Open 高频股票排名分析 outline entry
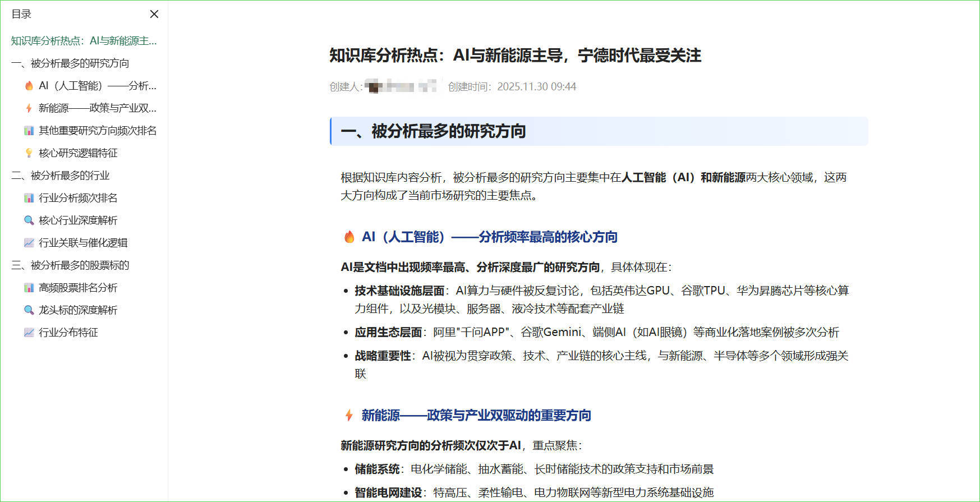This screenshot has width=980, height=502. coord(78,288)
